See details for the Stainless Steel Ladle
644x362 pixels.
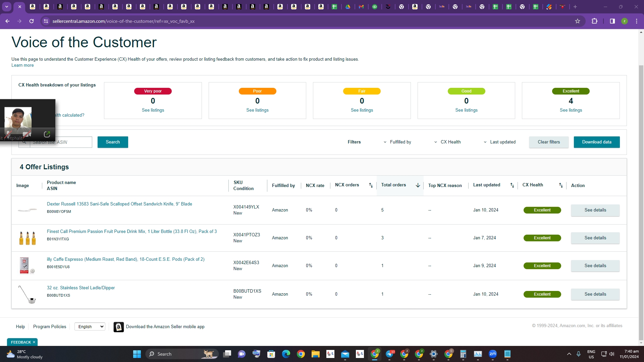595,294
